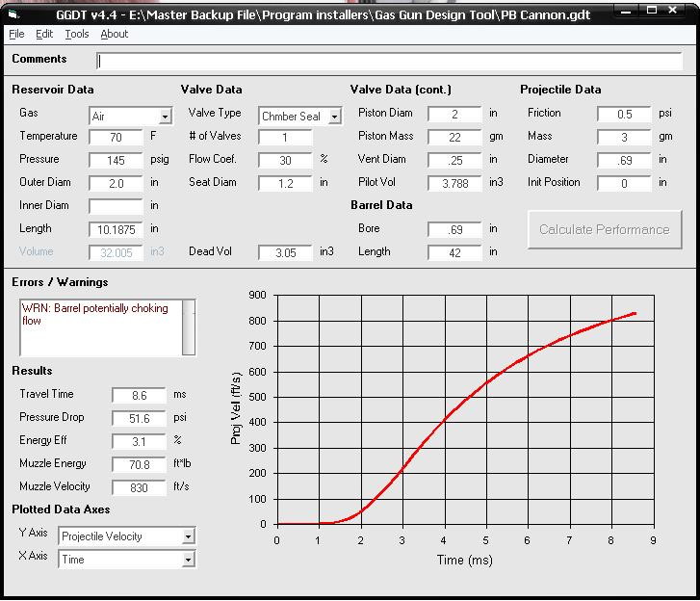This screenshot has width=700, height=601.
Task: Click the Dead Vol input field
Action: click(285, 252)
